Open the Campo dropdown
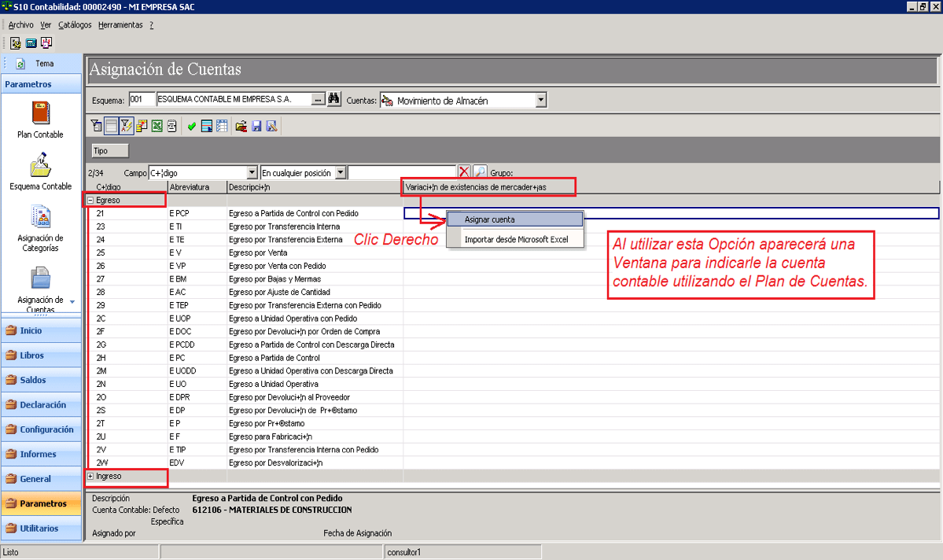The width and height of the screenshot is (943, 560). 252,172
